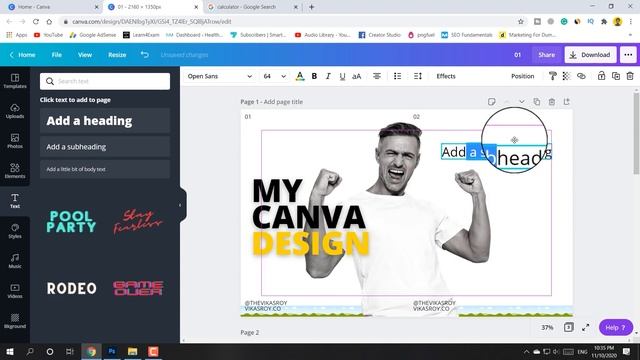Toggle italic formatting
This screenshot has width=640, height=360.
(328, 76)
